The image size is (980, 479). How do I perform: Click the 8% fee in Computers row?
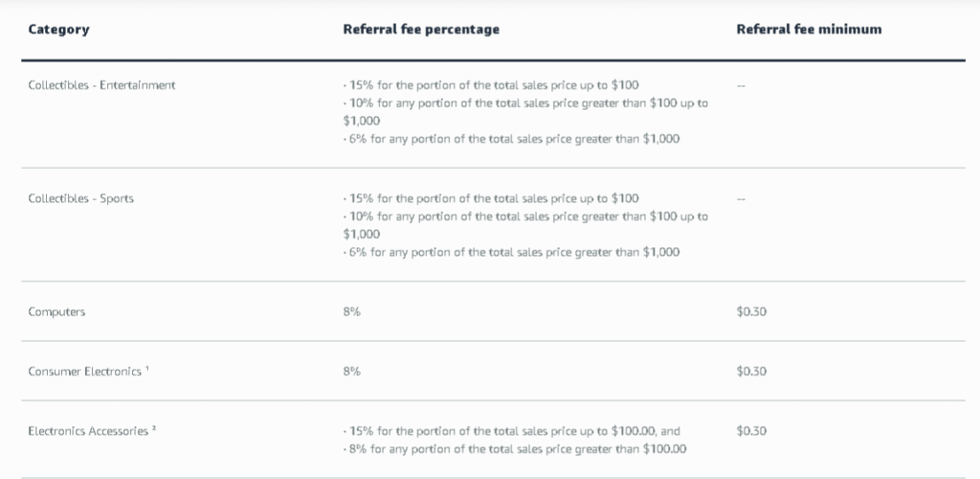tap(351, 312)
